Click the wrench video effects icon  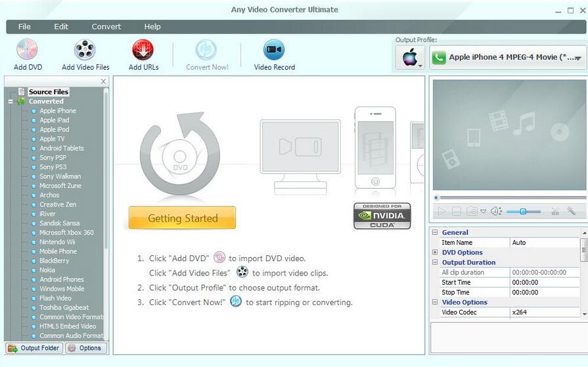(x=571, y=211)
